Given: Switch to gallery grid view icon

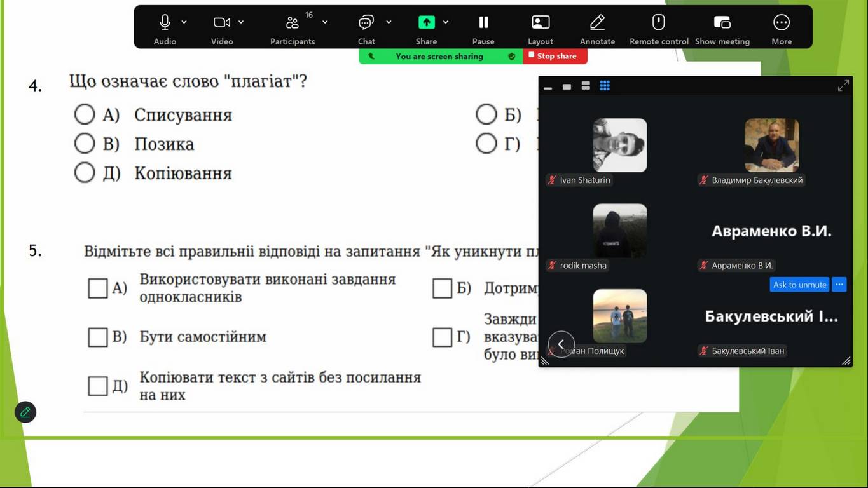Looking at the screenshot, I should (605, 86).
